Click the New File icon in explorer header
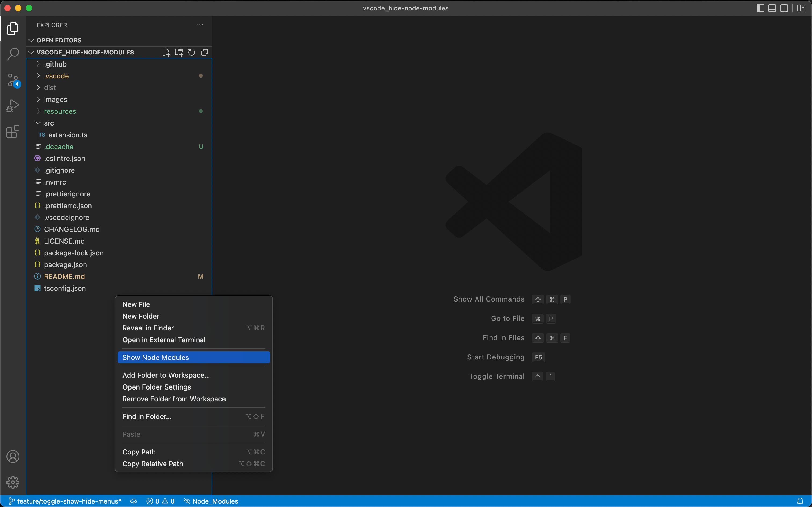812x507 pixels. coord(166,52)
